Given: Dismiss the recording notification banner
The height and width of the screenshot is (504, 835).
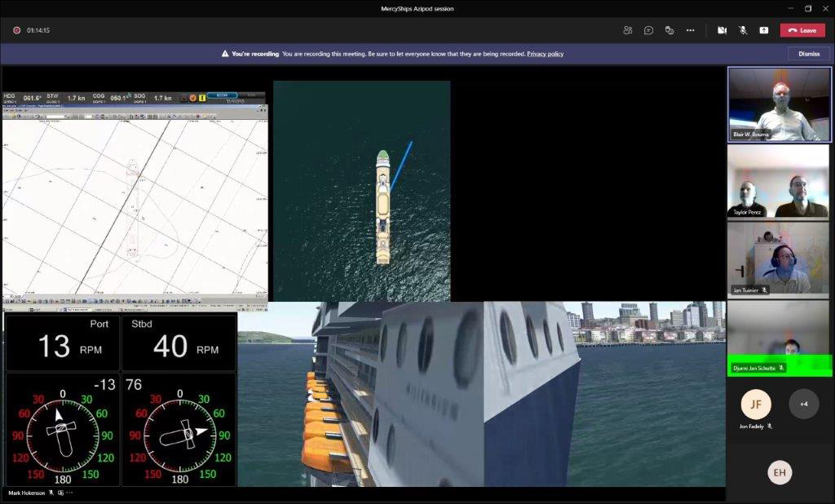Looking at the screenshot, I should pyautogui.click(x=808, y=54).
